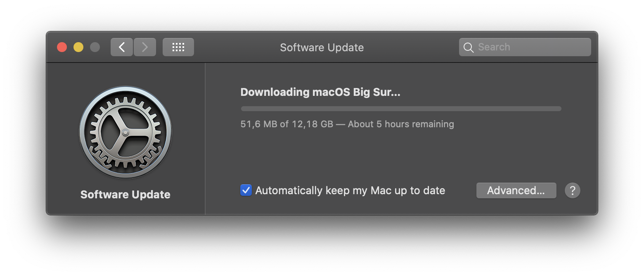The width and height of the screenshot is (644, 276).
Task: Uncheck the automatic update checkbox
Action: pos(246,190)
